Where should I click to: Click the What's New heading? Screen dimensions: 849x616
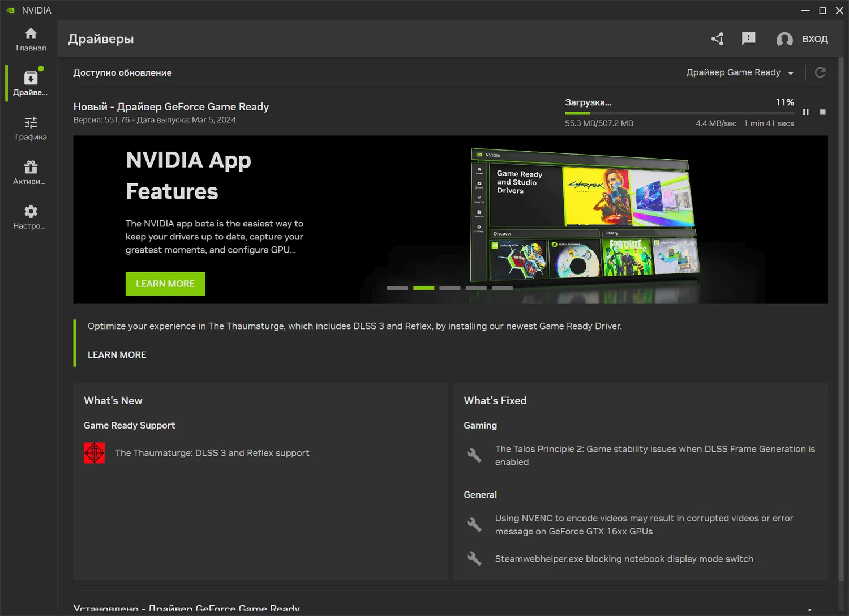point(113,401)
